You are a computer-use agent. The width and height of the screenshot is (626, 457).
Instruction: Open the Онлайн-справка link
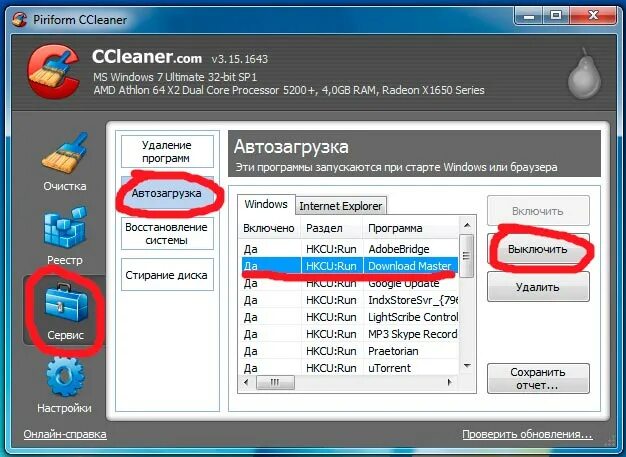point(65,434)
